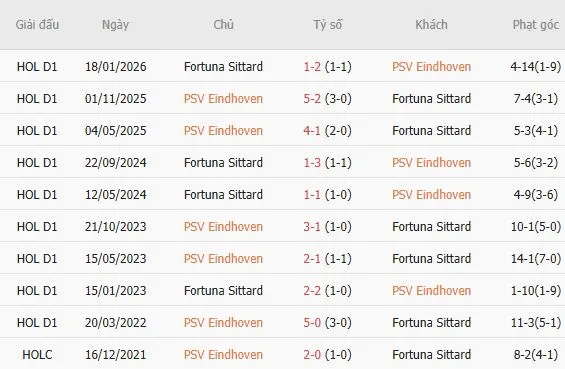Select corner stat 4-9(3-6)
The height and width of the screenshot is (369, 565).
coord(536,195)
